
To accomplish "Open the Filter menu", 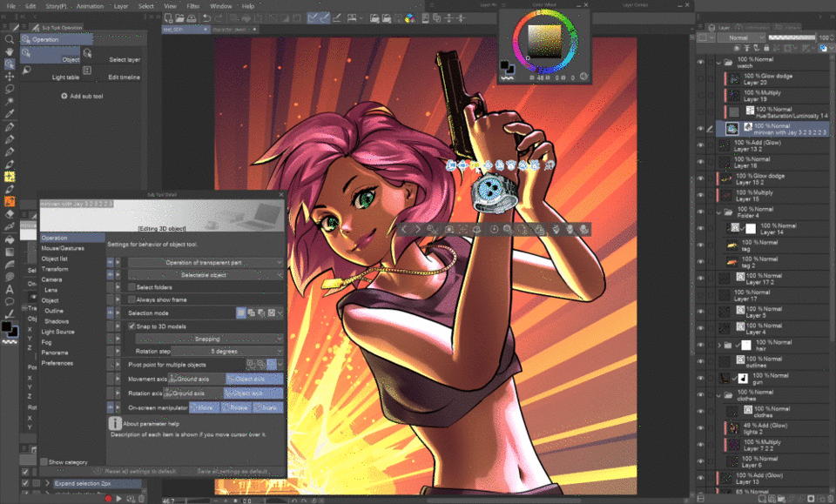I will tap(193, 6).
